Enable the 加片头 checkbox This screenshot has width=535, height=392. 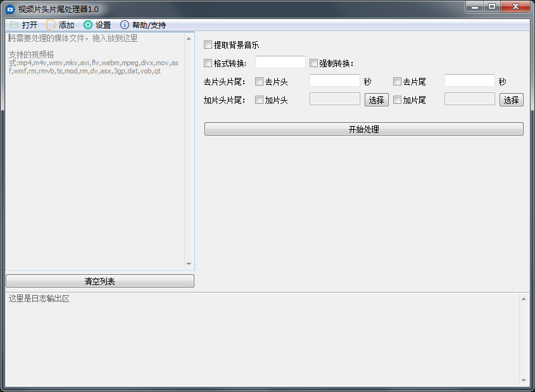click(260, 100)
